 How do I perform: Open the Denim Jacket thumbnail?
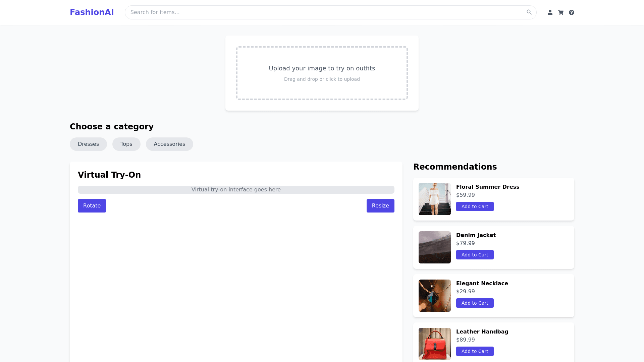(435, 247)
